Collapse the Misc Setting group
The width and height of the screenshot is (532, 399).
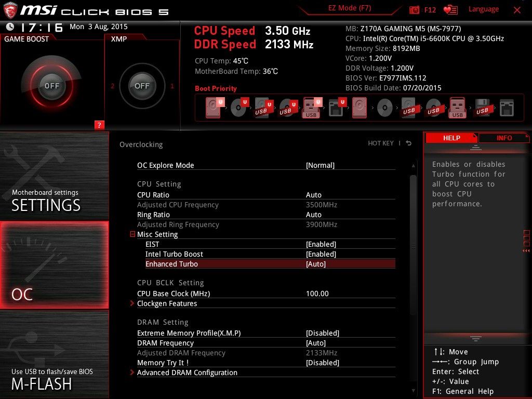(132, 234)
